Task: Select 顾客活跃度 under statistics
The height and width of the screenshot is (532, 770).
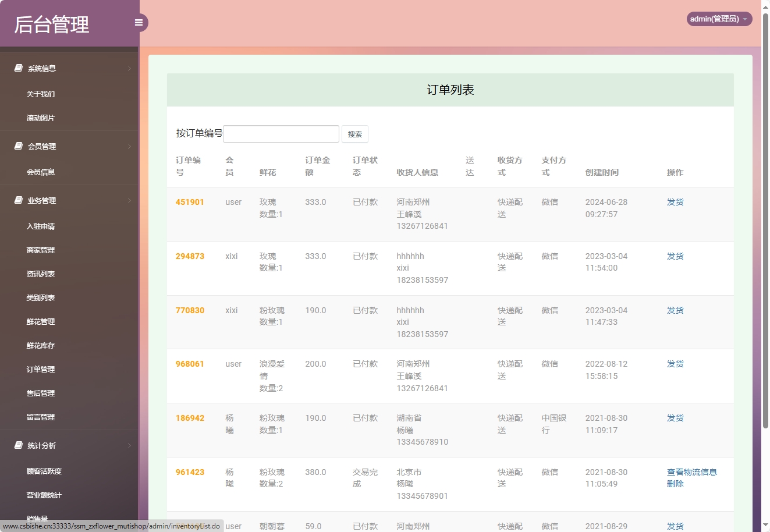Action: click(x=44, y=471)
